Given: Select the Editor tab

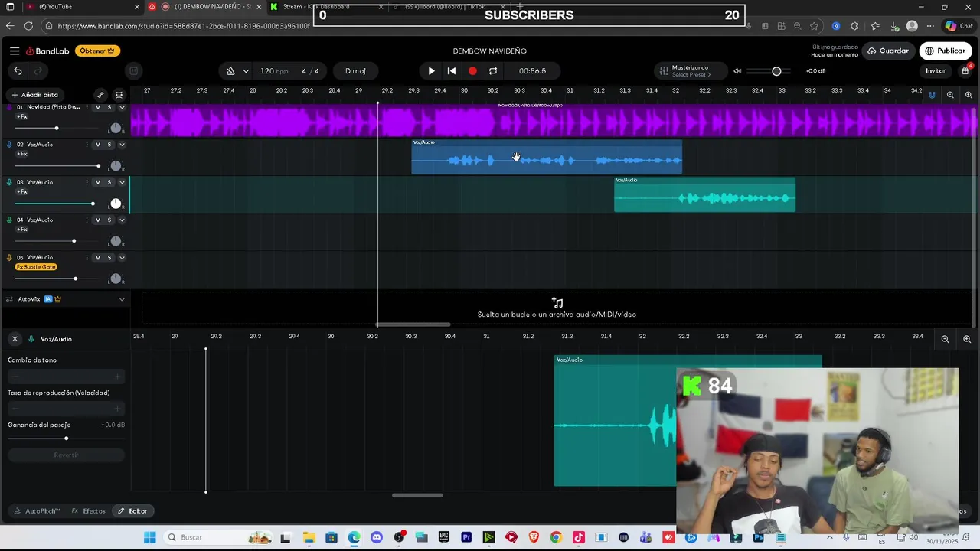Looking at the screenshot, I should (x=132, y=511).
